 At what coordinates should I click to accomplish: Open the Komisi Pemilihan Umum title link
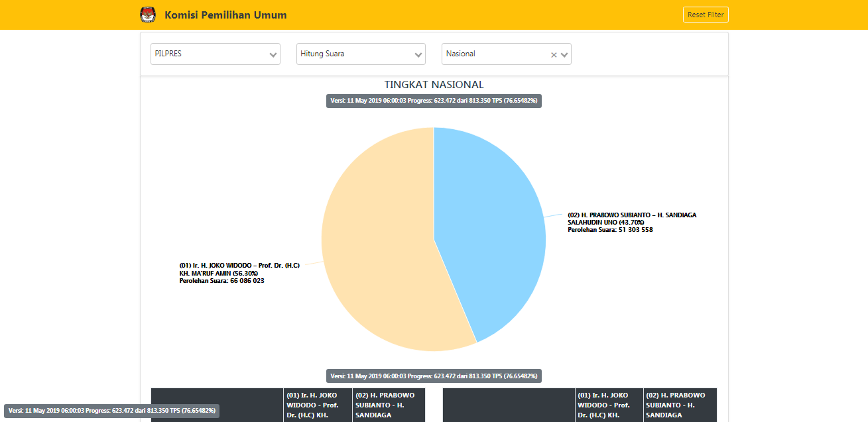click(225, 15)
